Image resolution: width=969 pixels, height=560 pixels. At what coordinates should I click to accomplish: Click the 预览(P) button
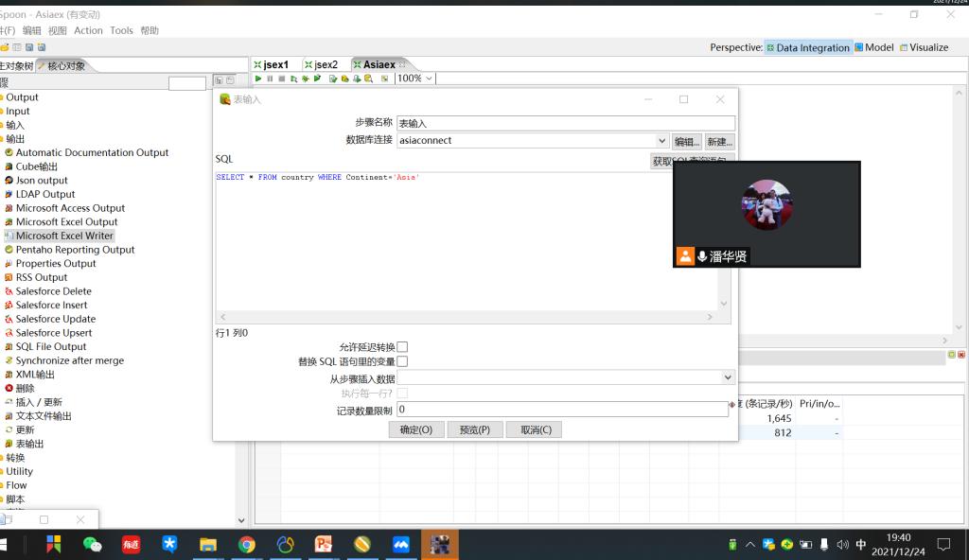coord(475,429)
